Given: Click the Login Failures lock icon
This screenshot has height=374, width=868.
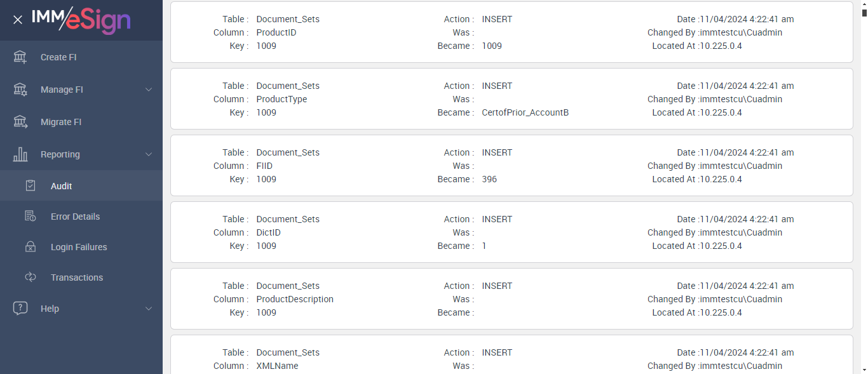Looking at the screenshot, I should coord(30,247).
